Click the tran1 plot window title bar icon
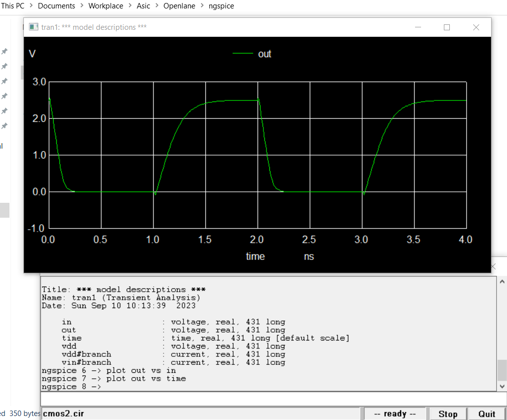Viewport: 507px width, 420px height. point(34,27)
